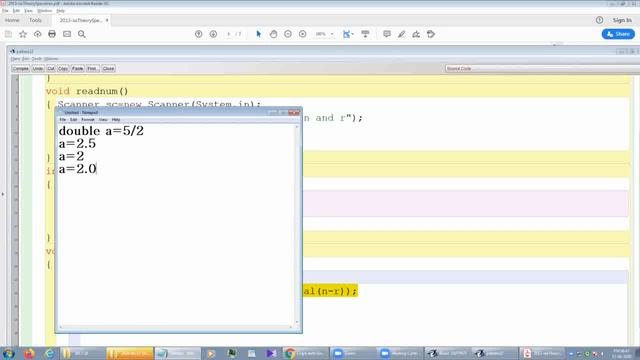Open the Notepad Help menu
This screenshot has height=360, width=640.
[116, 120]
